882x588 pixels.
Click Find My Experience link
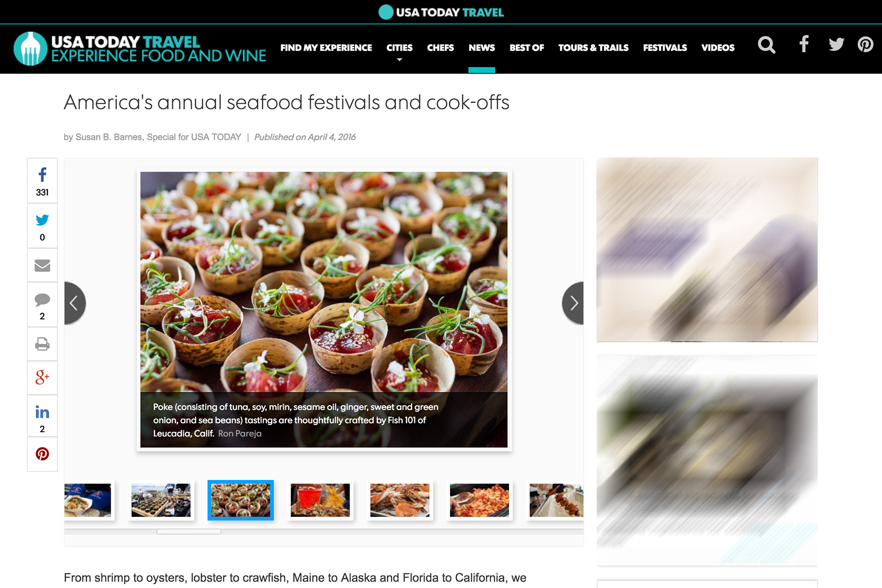(326, 48)
